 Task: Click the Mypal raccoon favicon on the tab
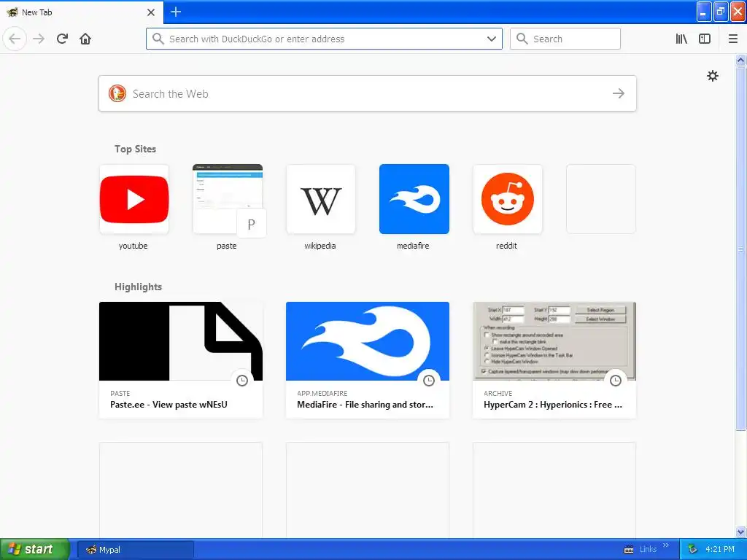point(12,12)
